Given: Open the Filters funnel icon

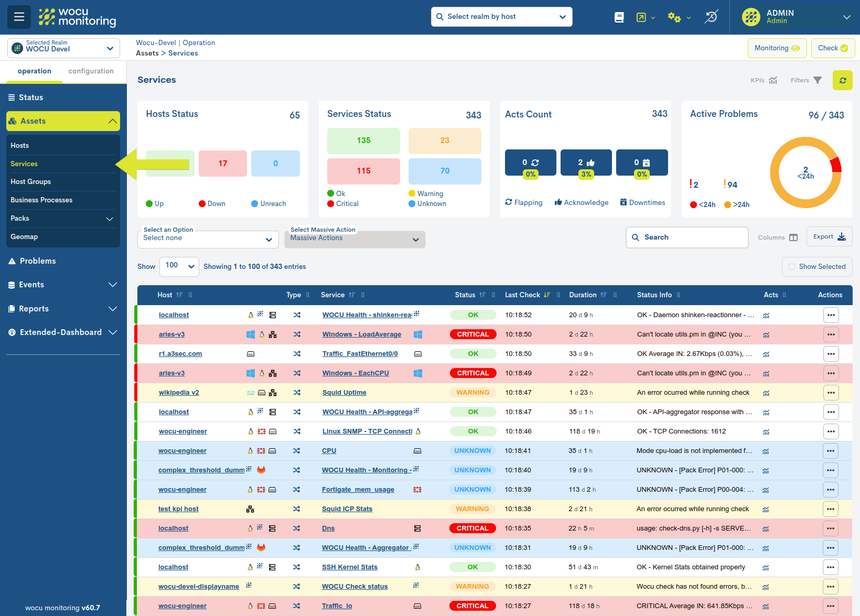Looking at the screenshot, I should (818, 80).
